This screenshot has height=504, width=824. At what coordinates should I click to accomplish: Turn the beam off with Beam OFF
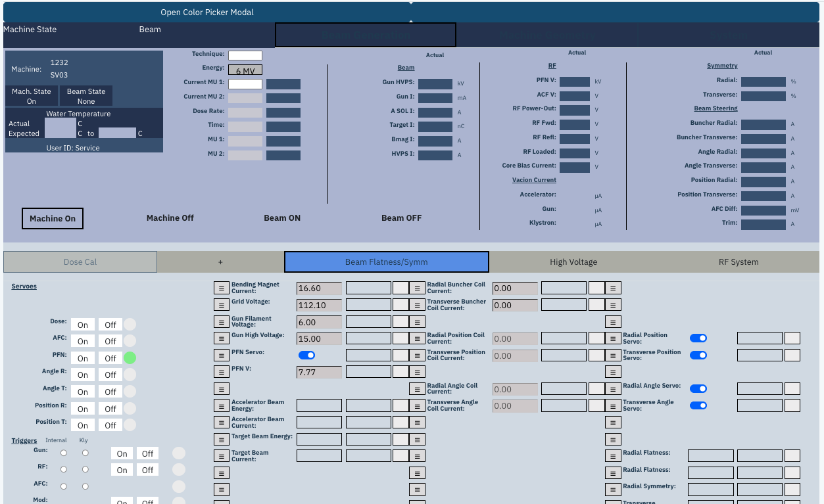pos(401,218)
